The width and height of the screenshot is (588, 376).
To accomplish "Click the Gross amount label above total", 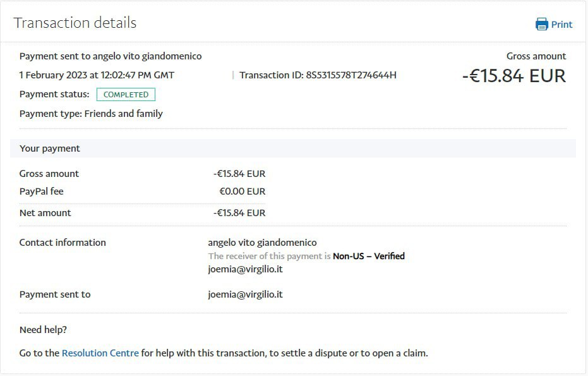I will click(x=536, y=56).
